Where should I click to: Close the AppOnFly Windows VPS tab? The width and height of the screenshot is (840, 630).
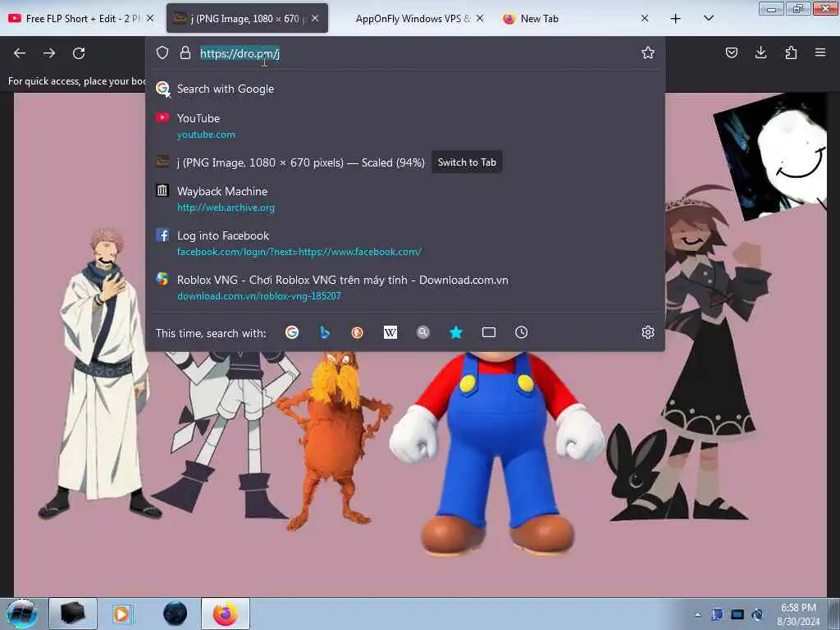480,18
